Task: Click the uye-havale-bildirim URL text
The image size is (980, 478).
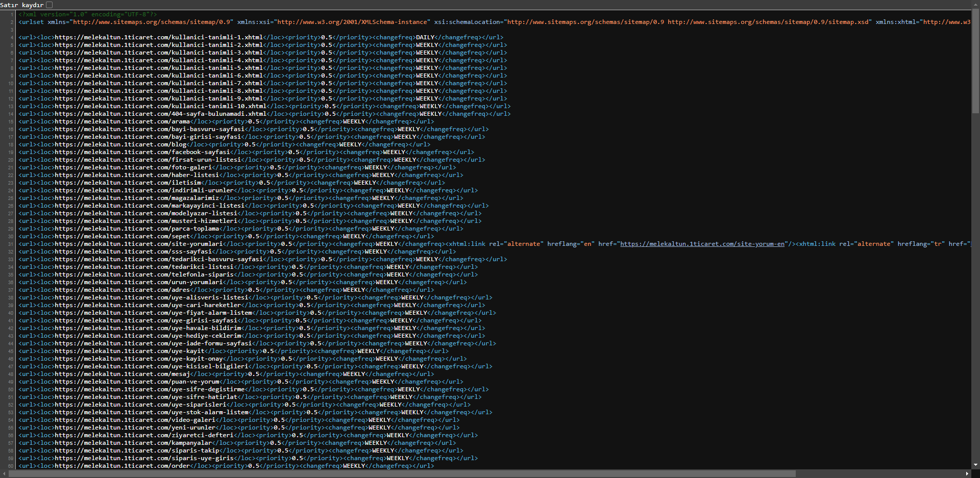Action: pyautogui.click(x=148, y=328)
